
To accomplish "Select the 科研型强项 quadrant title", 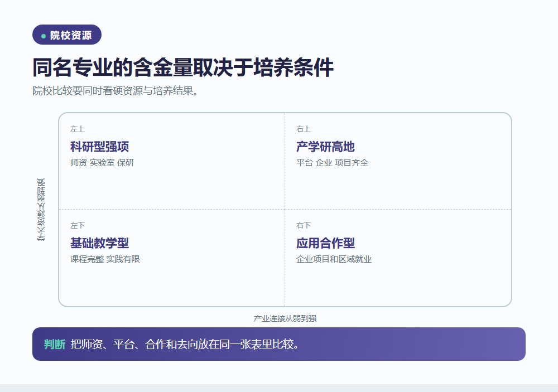I will coord(100,147).
